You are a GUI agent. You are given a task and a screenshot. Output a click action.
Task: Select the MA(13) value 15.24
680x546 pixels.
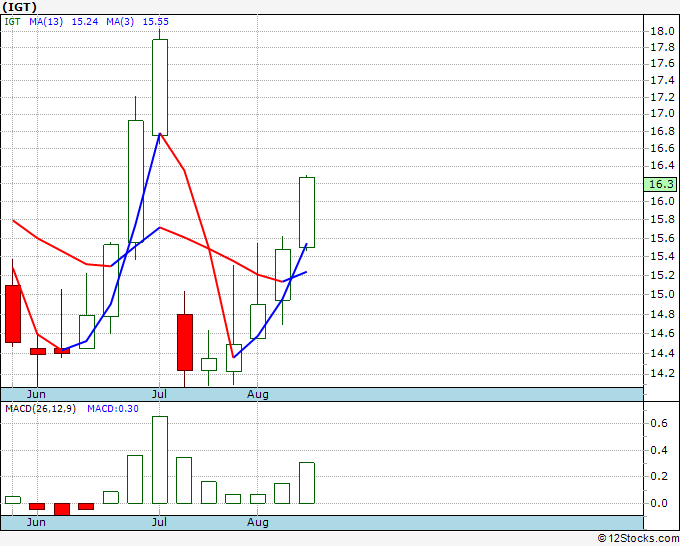tap(85, 22)
